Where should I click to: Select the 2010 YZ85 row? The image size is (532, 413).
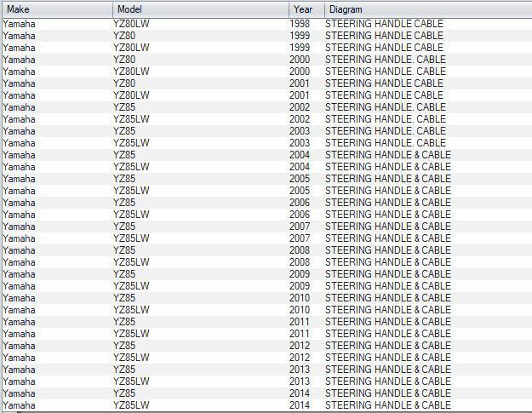click(x=267, y=298)
